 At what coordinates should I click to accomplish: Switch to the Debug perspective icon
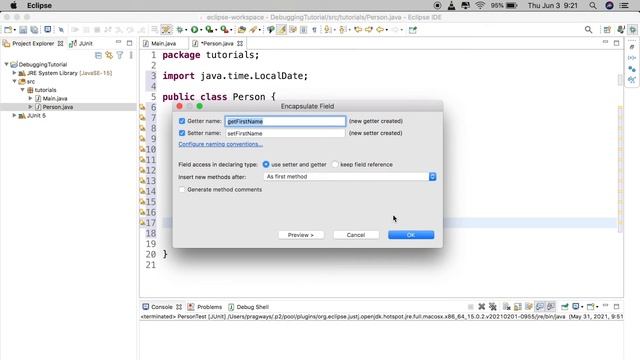632,29
